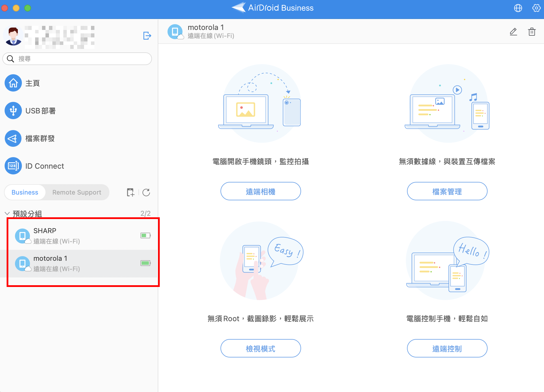Image resolution: width=544 pixels, height=392 pixels.
Task: Click the header motorola 1 device icon
Action: [175, 32]
